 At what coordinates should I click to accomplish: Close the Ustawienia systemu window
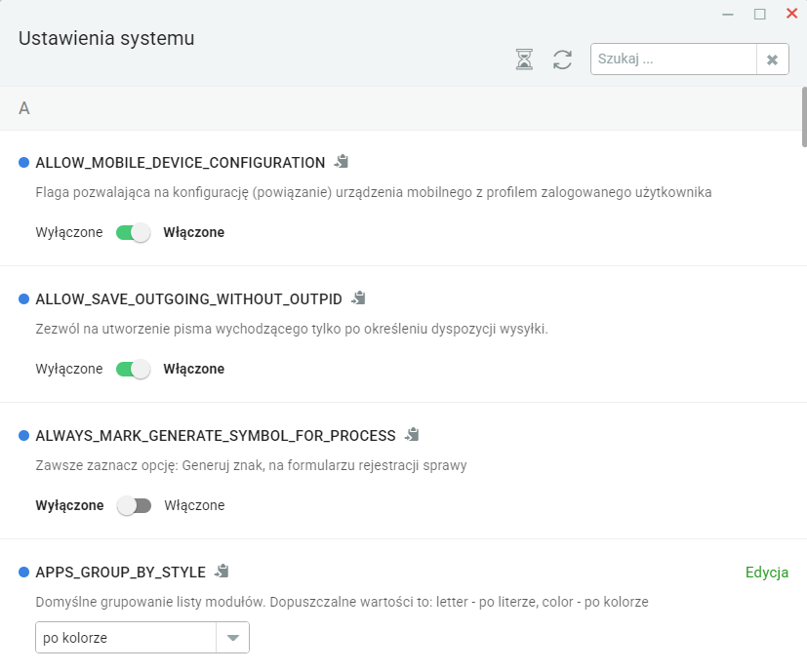(x=792, y=14)
